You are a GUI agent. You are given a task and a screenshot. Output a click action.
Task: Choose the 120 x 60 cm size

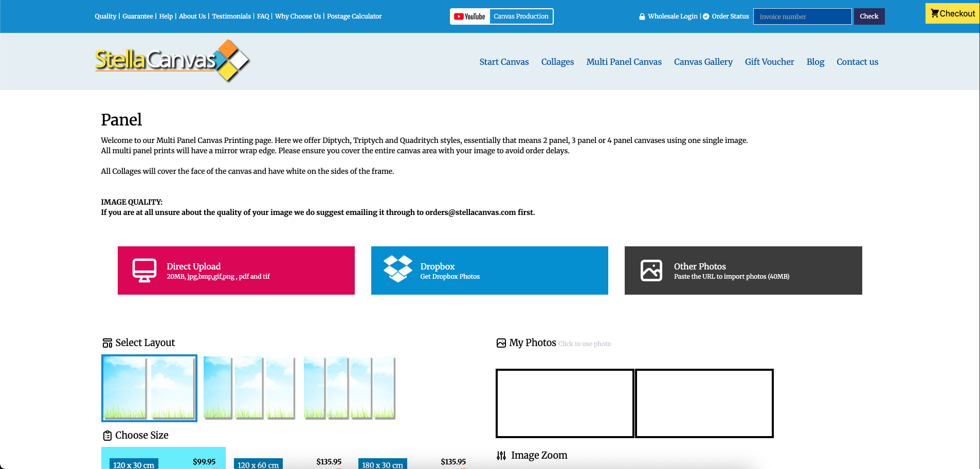point(258,464)
